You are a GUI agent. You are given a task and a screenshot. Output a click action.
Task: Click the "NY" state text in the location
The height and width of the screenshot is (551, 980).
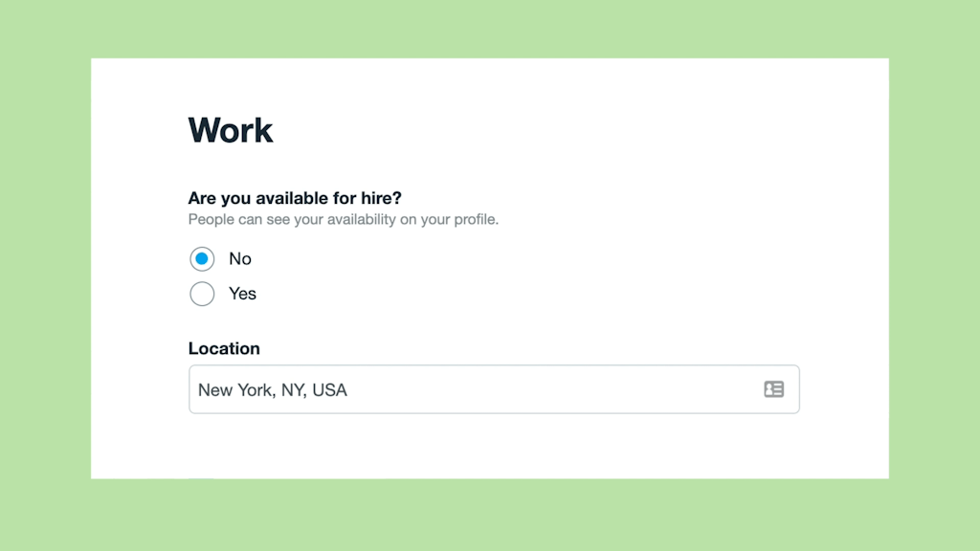pyautogui.click(x=292, y=390)
